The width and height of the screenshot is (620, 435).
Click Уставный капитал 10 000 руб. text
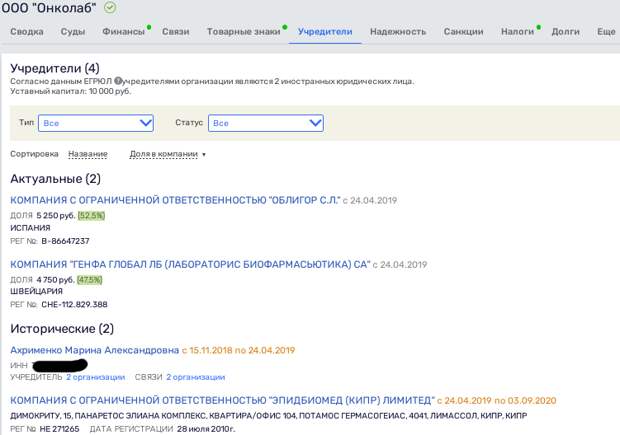tap(70, 91)
